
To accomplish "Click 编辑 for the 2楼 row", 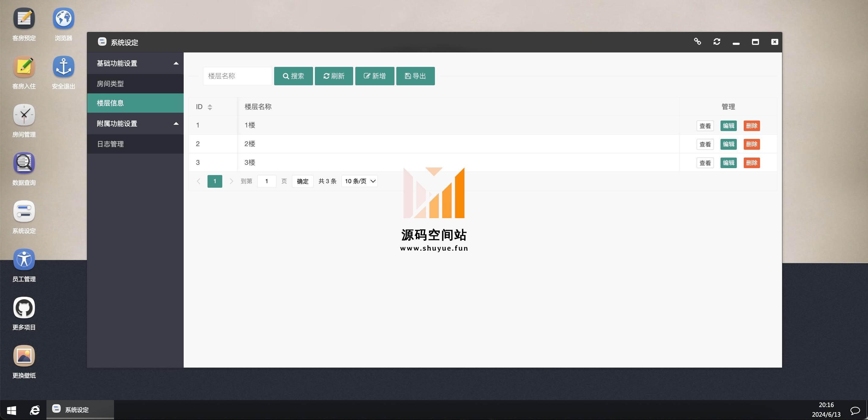I will pyautogui.click(x=728, y=144).
